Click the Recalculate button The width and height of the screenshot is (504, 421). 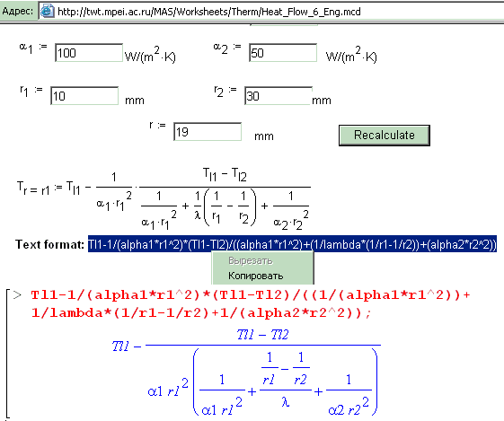click(385, 136)
